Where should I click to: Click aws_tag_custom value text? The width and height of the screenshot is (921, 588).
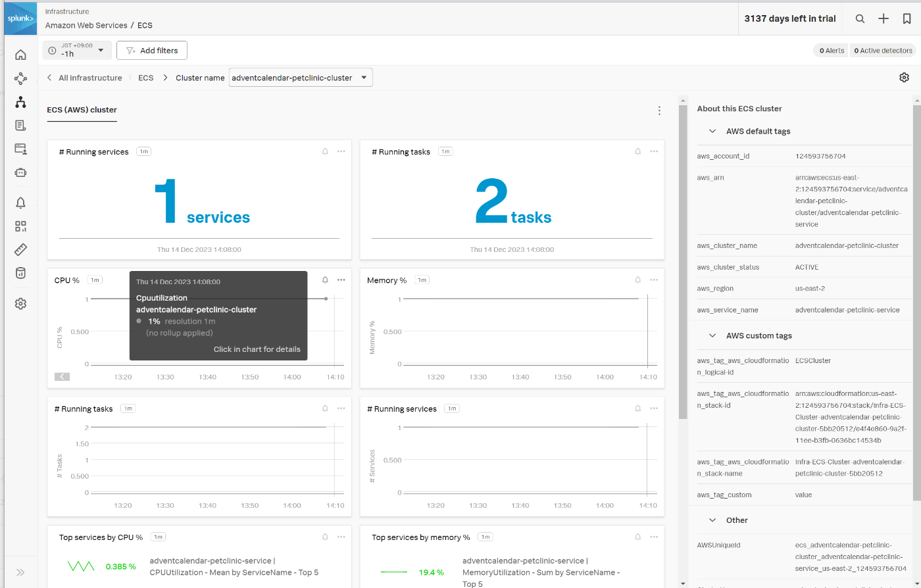[804, 495]
